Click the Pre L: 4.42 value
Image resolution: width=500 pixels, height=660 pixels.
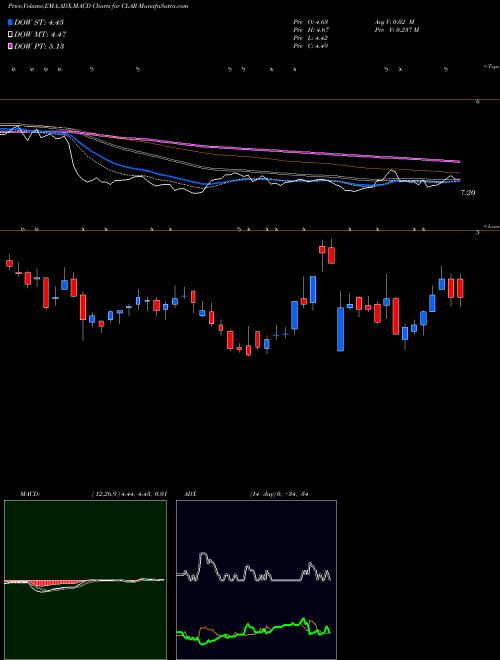coord(311,38)
